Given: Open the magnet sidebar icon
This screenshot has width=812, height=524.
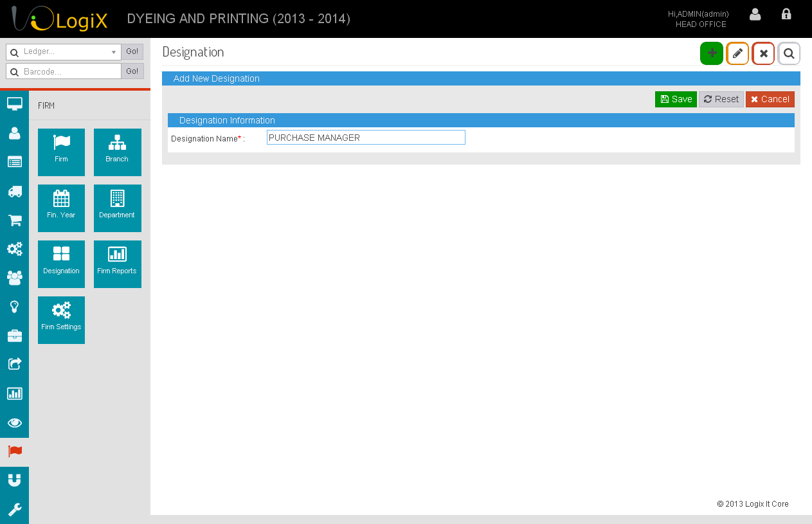Looking at the screenshot, I should pos(14,480).
